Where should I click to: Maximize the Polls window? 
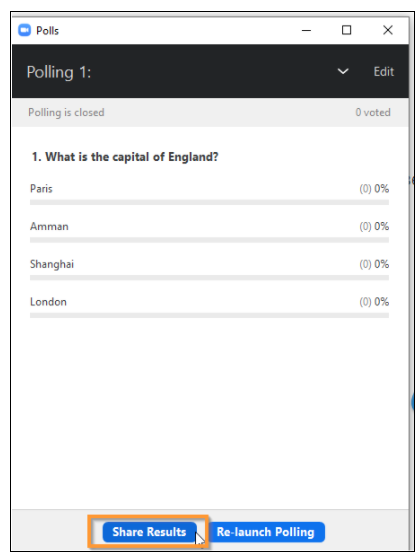point(346,30)
